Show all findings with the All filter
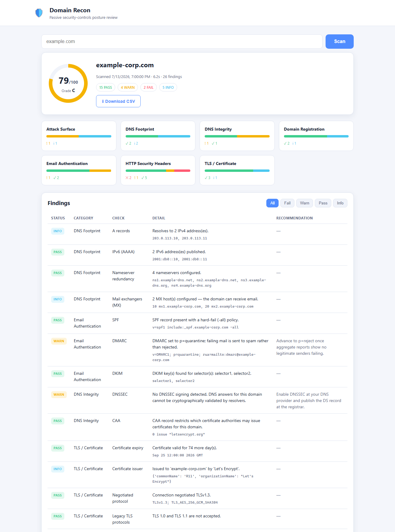The image size is (395, 532). (x=272, y=203)
